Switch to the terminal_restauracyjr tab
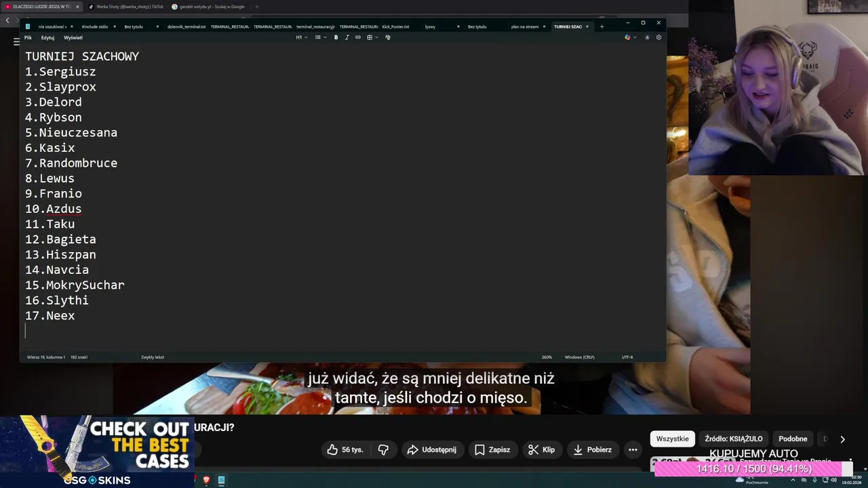The height and width of the screenshot is (488, 868). [315, 26]
